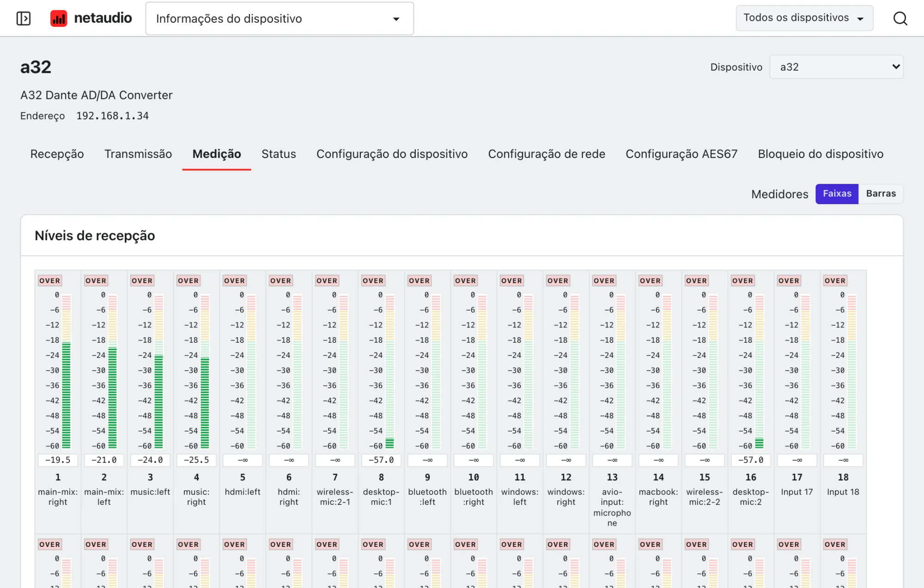Click the hdmi:left channel label
924x588 pixels.
[243, 492]
